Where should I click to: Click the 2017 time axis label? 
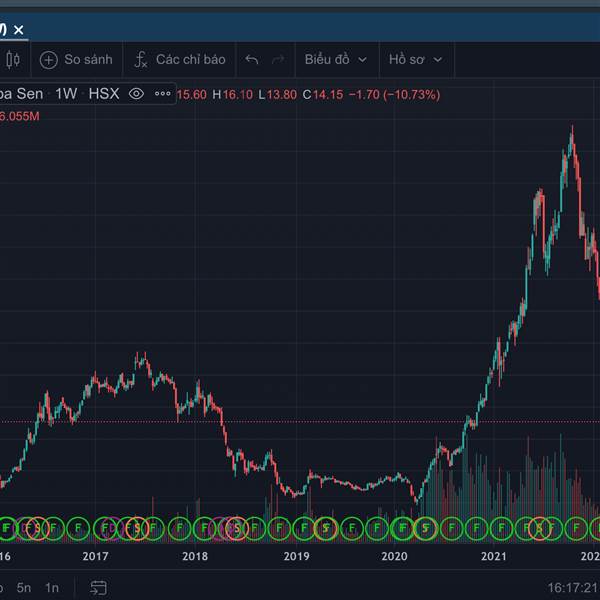tap(95, 556)
